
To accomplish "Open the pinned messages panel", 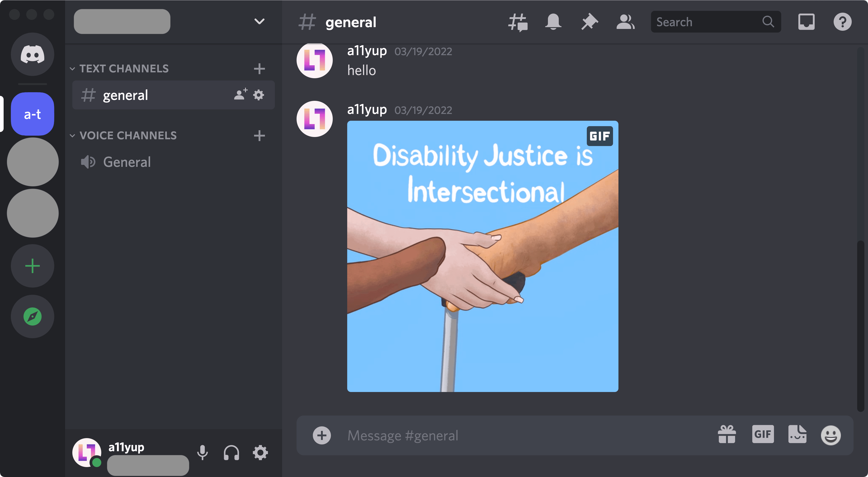I will tap(589, 21).
